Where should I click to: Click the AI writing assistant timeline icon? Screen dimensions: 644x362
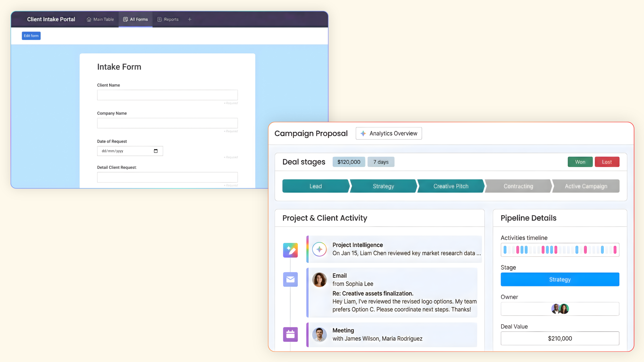pos(290,250)
